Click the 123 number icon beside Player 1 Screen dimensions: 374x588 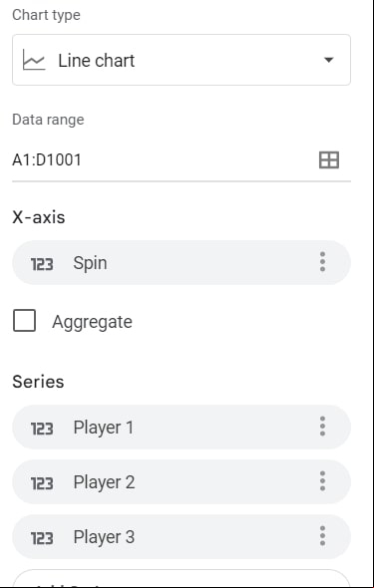pos(42,429)
